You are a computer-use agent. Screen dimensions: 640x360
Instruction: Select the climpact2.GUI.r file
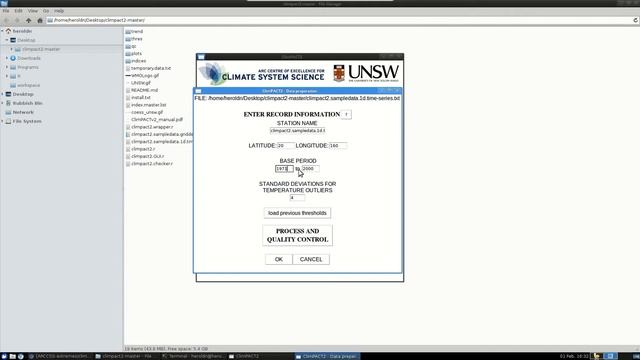tap(148, 156)
